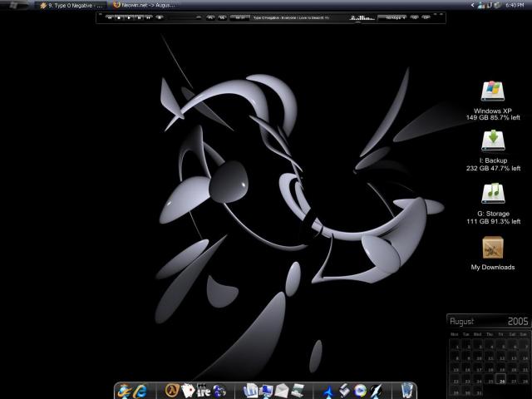Launch the blue media player disc icon
The width and height of the screenshot is (532, 399).
(360, 391)
